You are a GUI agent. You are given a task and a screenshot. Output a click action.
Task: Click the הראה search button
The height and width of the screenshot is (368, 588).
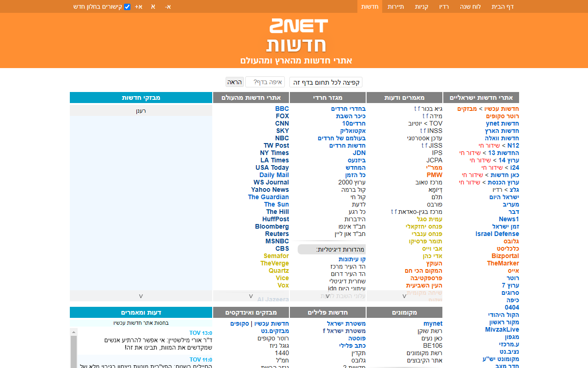coord(234,82)
